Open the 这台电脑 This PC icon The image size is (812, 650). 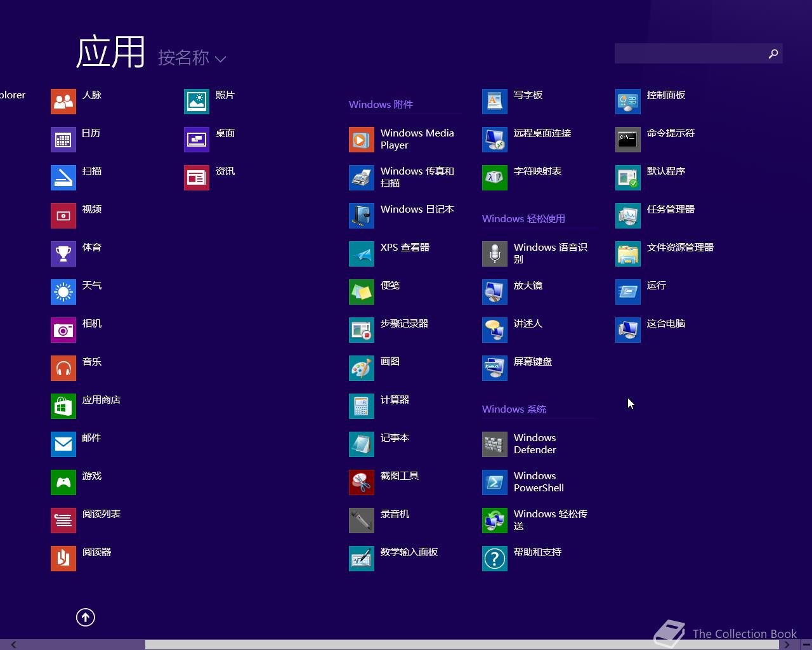(628, 330)
